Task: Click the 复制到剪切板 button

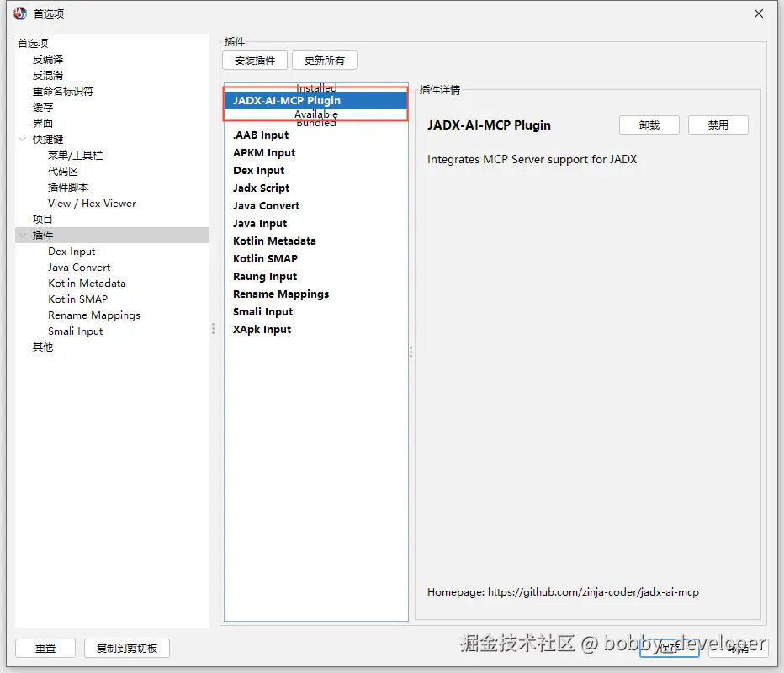Action: (127, 648)
